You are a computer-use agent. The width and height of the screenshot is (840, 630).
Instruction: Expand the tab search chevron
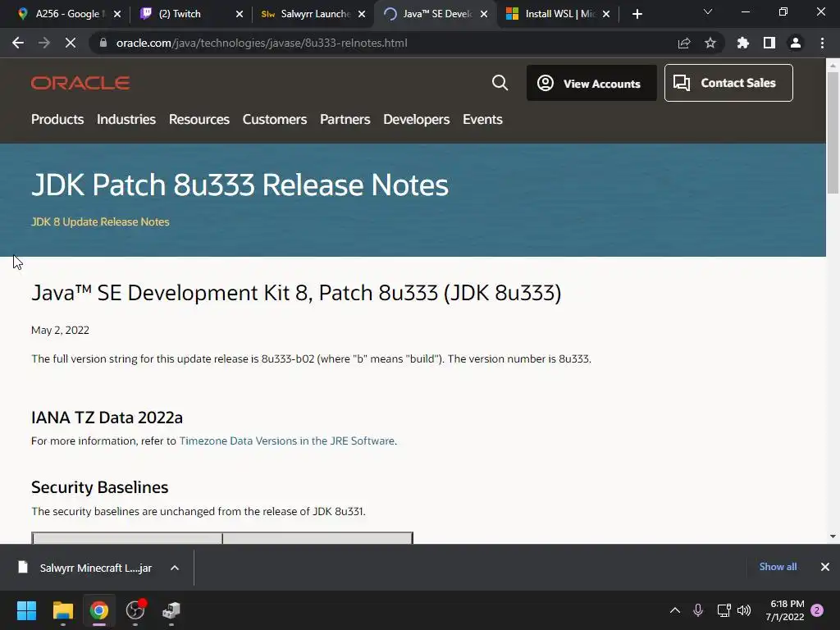pyautogui.click(x=708, y=11)
